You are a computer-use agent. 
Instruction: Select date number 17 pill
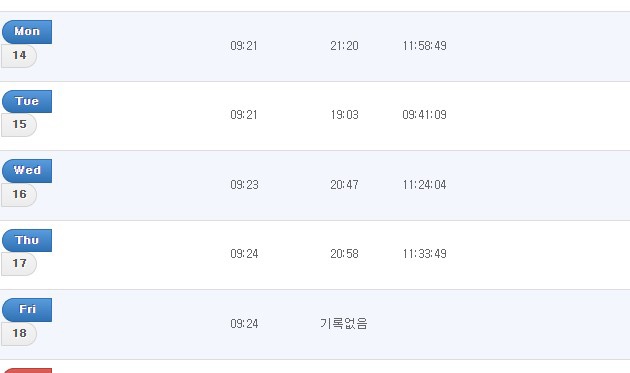click(x=19, y=264)
